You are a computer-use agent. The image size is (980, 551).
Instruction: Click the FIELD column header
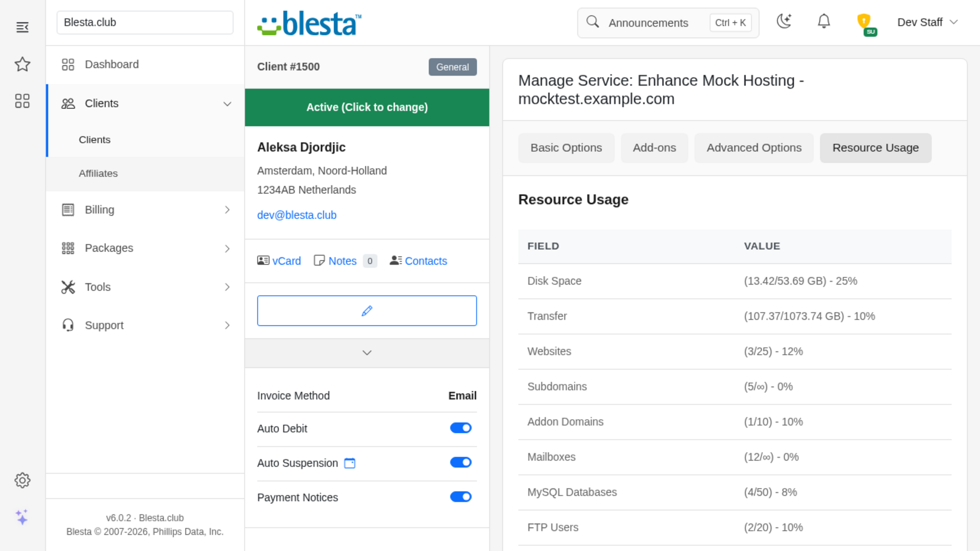click(x=543, y=246)
